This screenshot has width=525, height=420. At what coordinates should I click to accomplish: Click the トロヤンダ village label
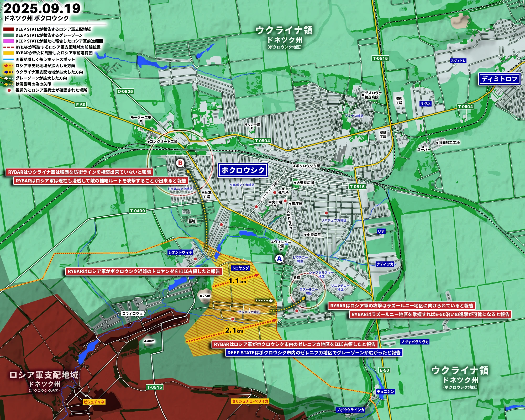[240, 268]
